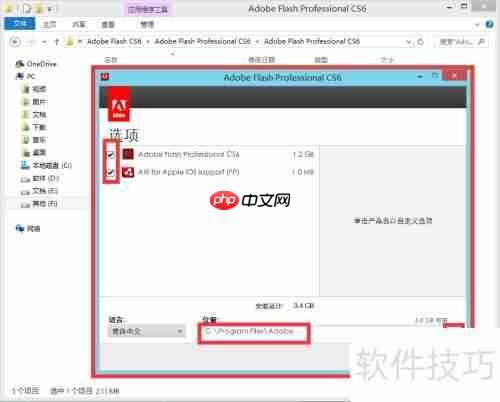The image size is (500, 402).
Task: Toggle Adobe Flash Professional CS6 checkbox
Action: (x=111, y=154)
